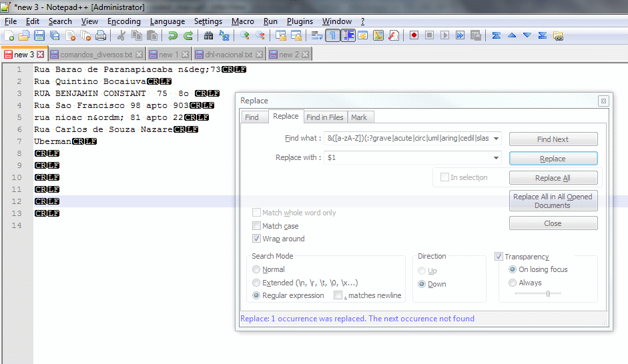Image resolution: width=628 pixels, height=364 pixels.
Task: Expand the Replace with dropdown arrow
Action: (496, 158)
